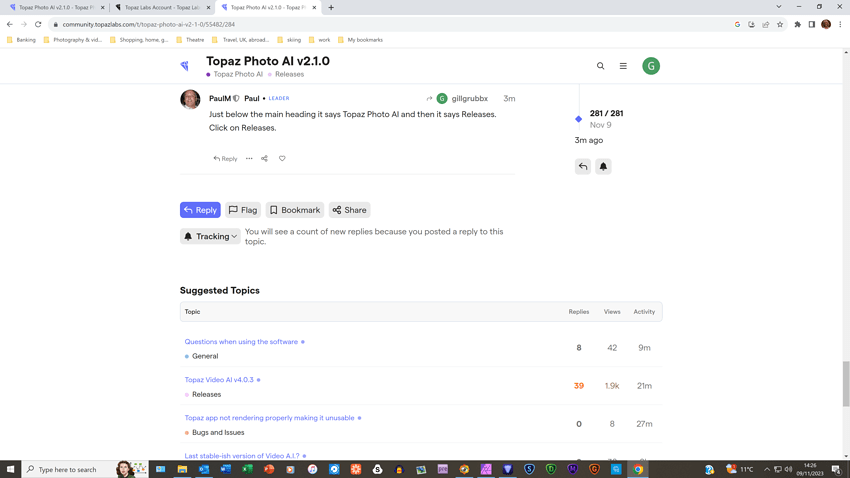
Task: Go back in browser history
Action: [10, 24]
